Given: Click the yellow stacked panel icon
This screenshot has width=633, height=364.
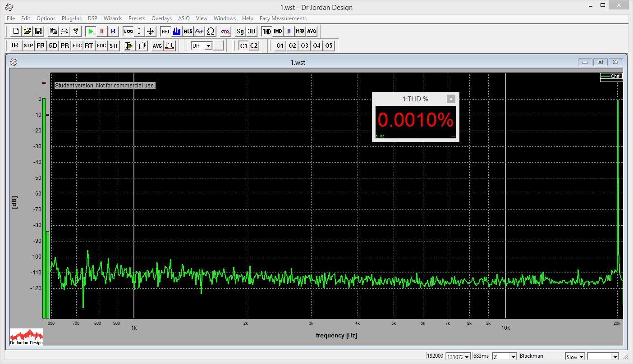Looking at the screenshot, I should (x=129, y=45).
